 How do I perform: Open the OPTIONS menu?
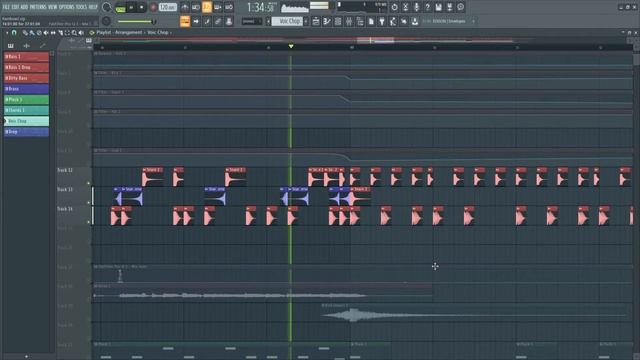[x=67, y=7]
